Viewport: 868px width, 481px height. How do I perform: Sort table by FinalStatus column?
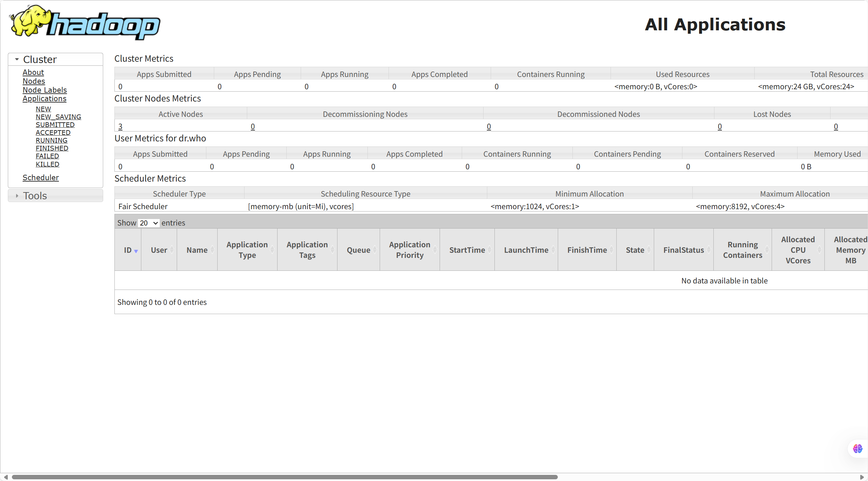[x=683, y=250]
